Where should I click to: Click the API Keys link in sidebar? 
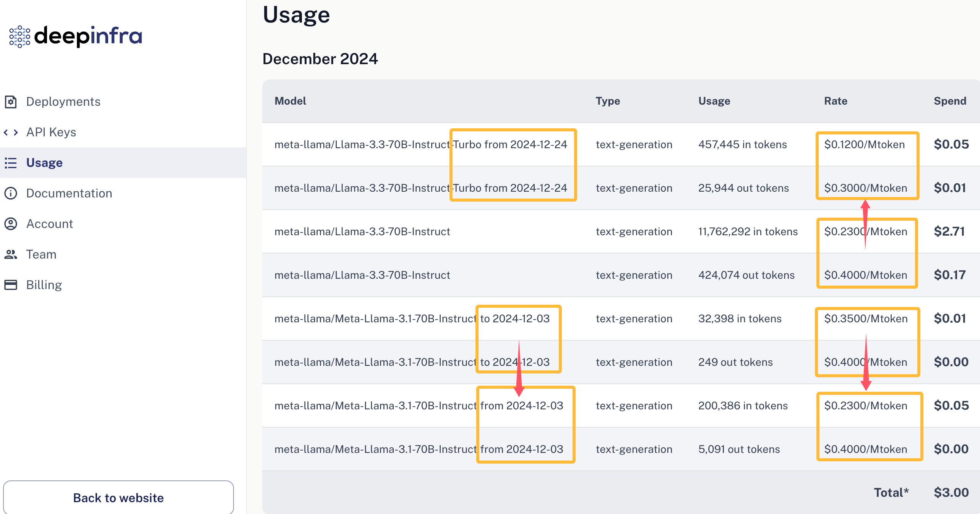click(50, 132)
